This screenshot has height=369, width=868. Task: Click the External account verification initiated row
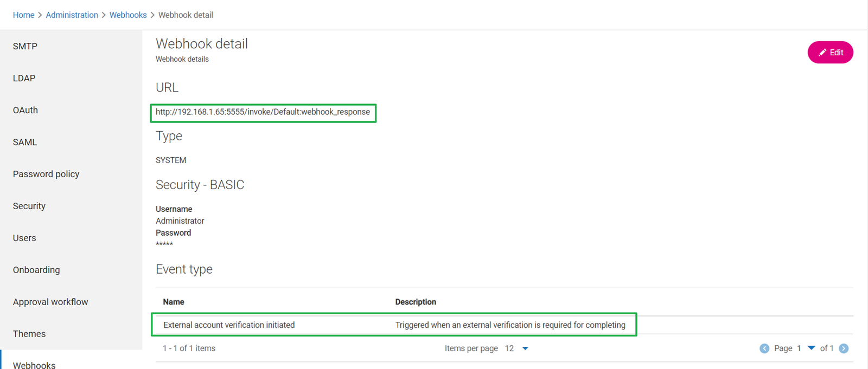(x=229, y=325)
